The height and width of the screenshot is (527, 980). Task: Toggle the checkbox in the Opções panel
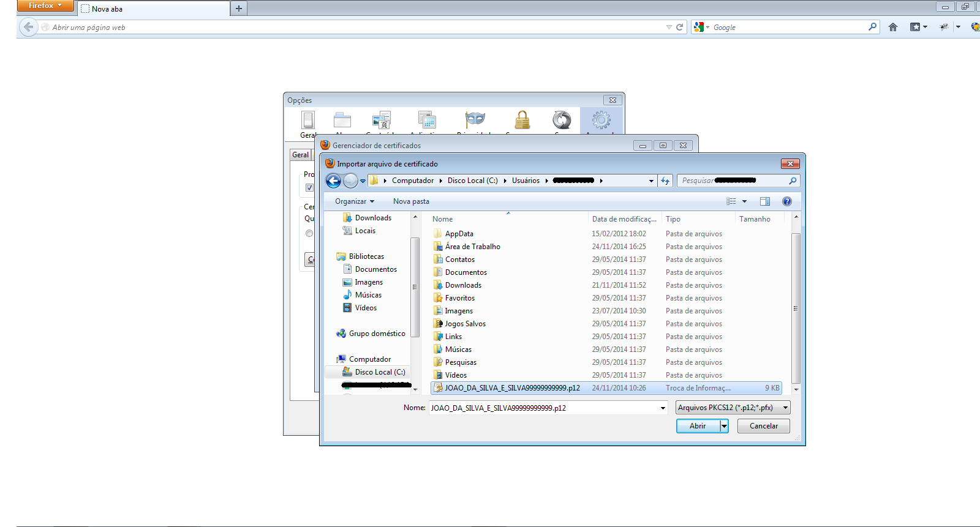coord(309,188)
